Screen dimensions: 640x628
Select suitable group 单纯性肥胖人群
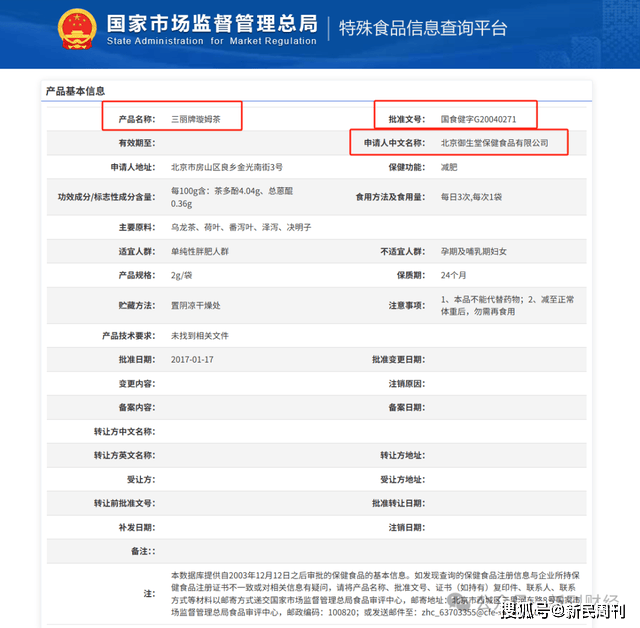pos(200,251)
